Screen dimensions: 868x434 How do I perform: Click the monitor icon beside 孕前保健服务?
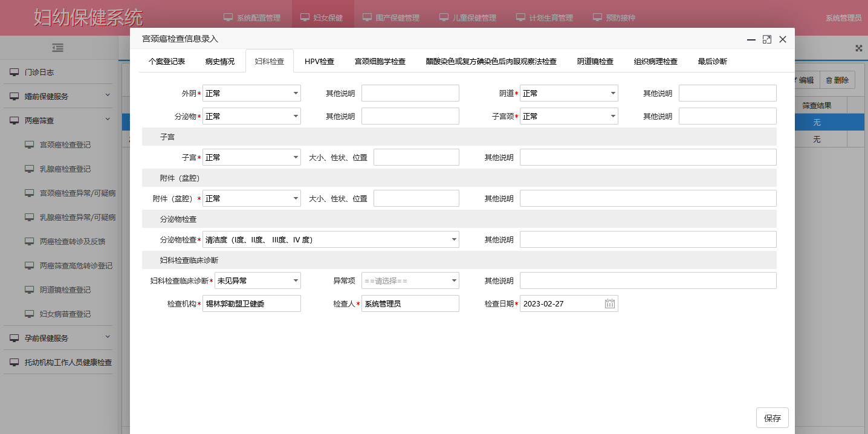(x=15, y=338)
